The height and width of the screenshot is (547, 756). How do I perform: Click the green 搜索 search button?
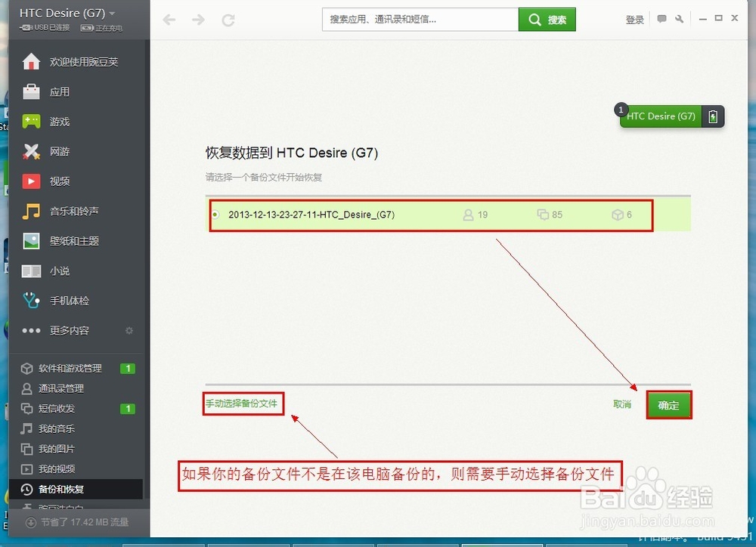pos(547,20)
